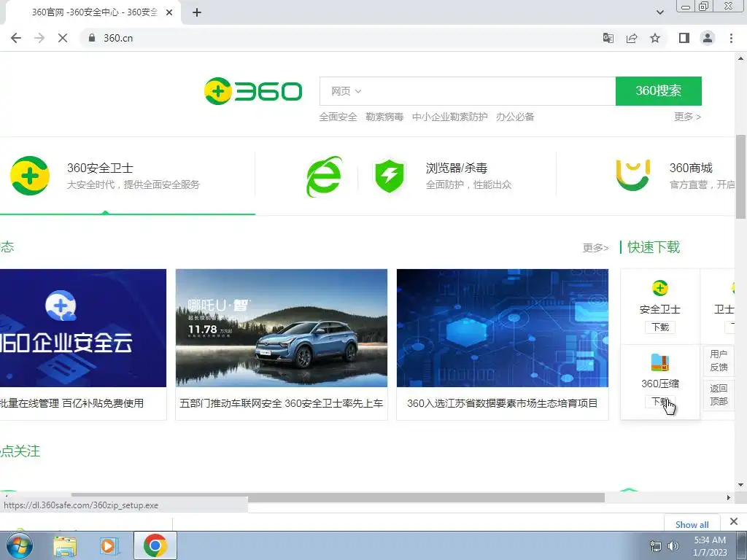Click the horizontal scrollbar right arrow
Screen dimensions: 747x560
pyautogui.click(x=729, y=497)
